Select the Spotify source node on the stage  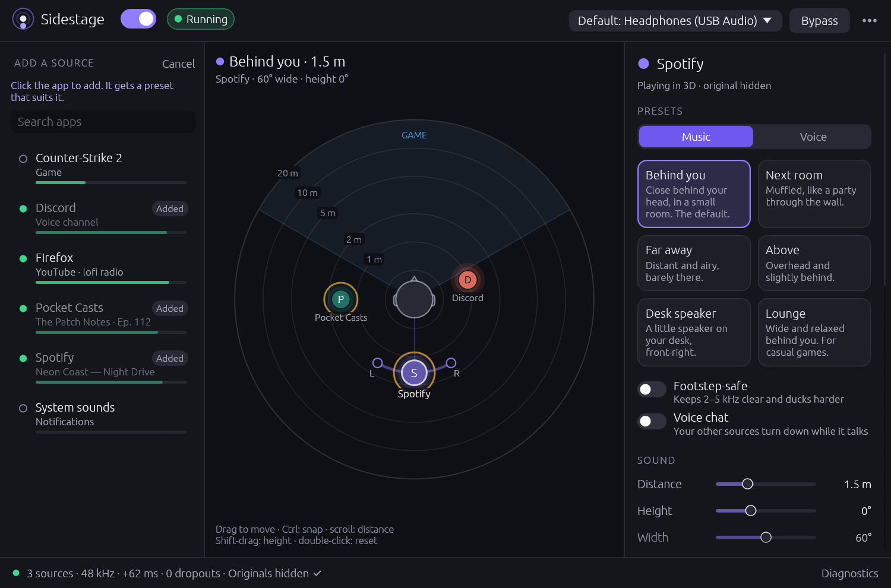coord(414,373)
